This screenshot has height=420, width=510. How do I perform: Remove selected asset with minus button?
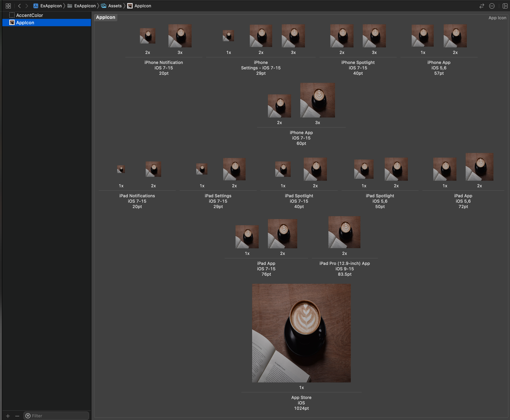coord(17,416)
